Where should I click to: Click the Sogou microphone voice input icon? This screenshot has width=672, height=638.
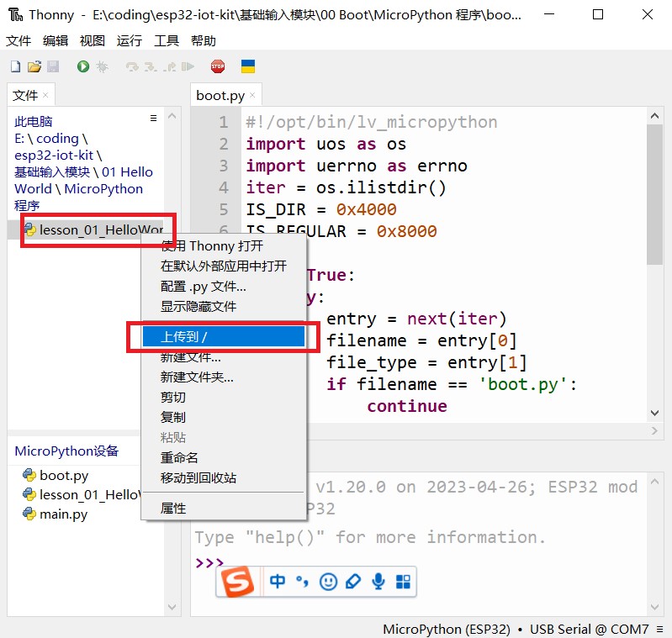(378, 581)
